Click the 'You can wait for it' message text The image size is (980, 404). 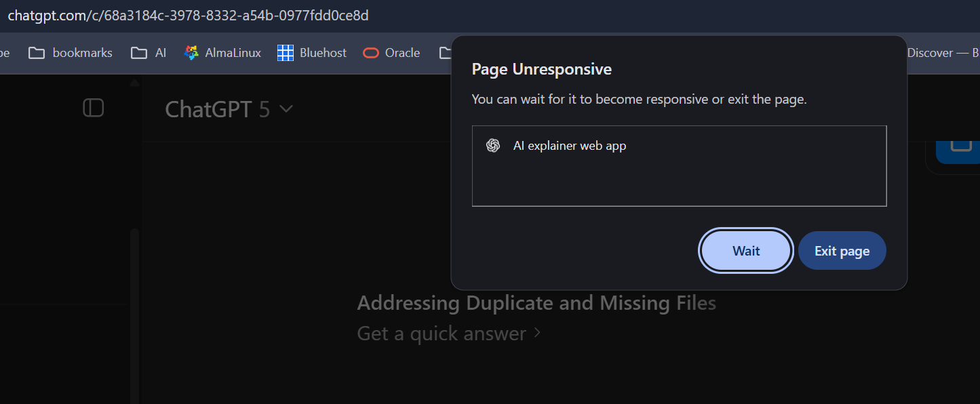click(x=640, y=99)
